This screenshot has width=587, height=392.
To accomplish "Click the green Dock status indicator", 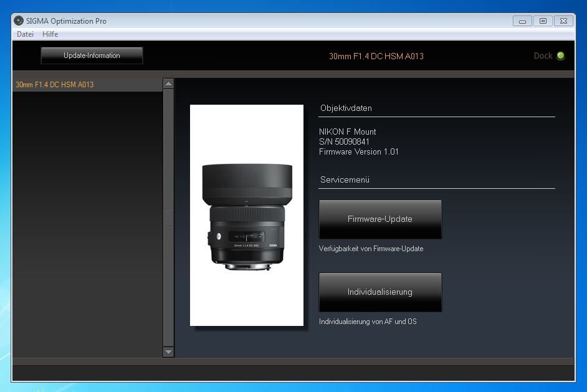I will point(560,56).
